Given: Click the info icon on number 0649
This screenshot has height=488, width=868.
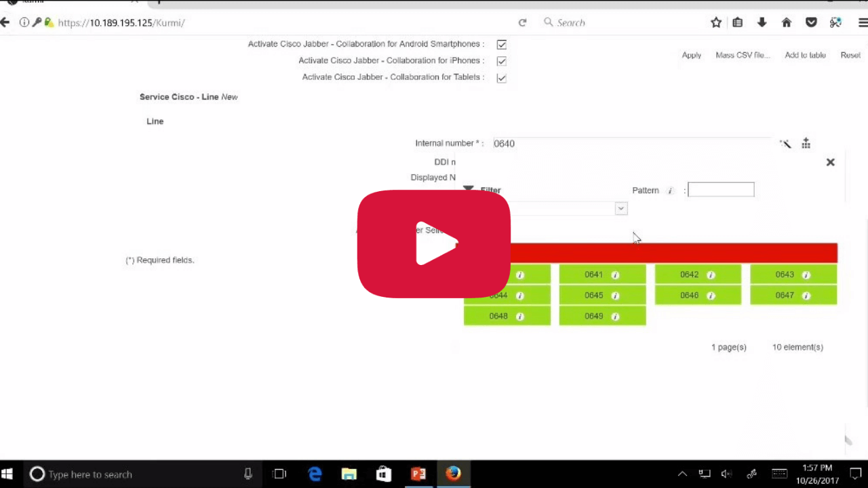Looking at the screenshot, I should pos(615,317).
